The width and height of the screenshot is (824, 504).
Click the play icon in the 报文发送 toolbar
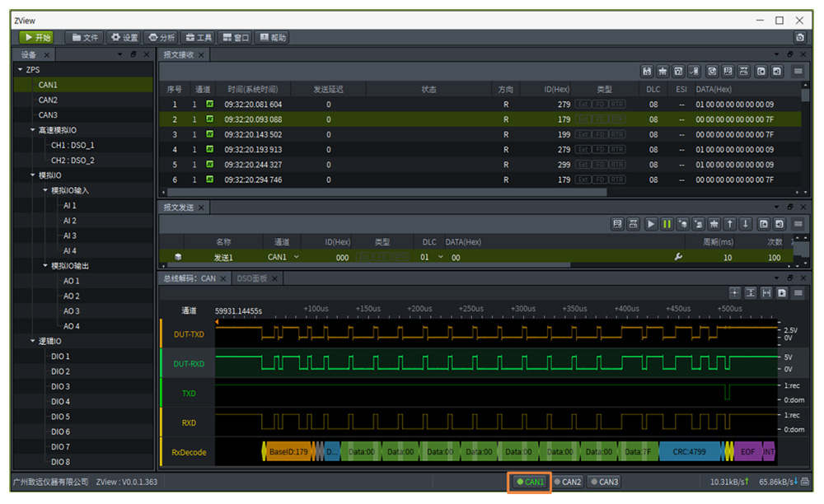point(651,224)
